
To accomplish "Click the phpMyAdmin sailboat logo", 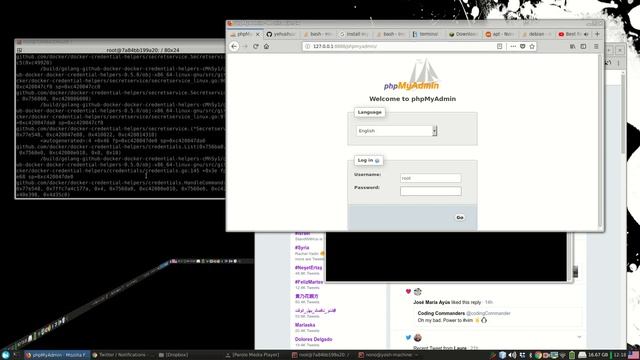I will pyautogui.click(x=412, y=74).
